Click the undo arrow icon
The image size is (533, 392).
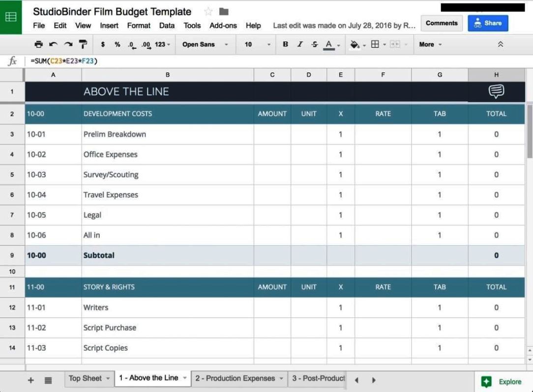tap(53, 44)
